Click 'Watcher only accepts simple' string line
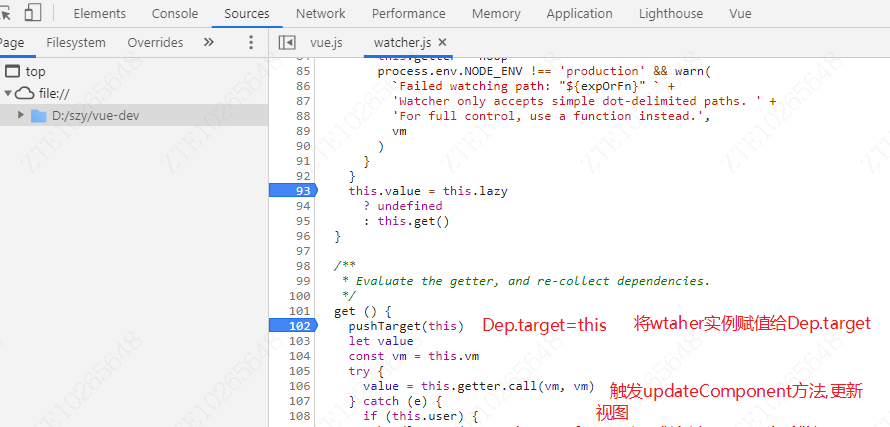890x427 pixels. [584, 101]
